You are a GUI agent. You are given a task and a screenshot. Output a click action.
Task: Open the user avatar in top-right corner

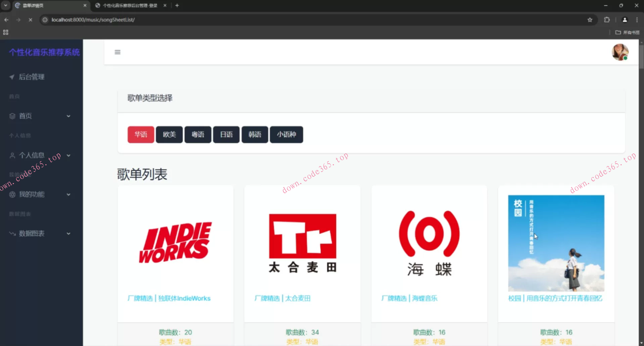tap(619, 52)
